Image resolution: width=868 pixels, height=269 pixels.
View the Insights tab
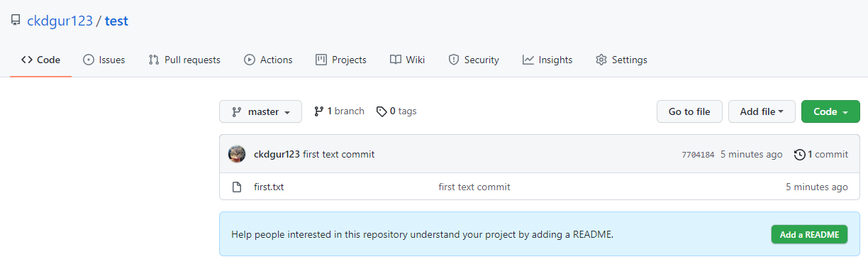547,60
